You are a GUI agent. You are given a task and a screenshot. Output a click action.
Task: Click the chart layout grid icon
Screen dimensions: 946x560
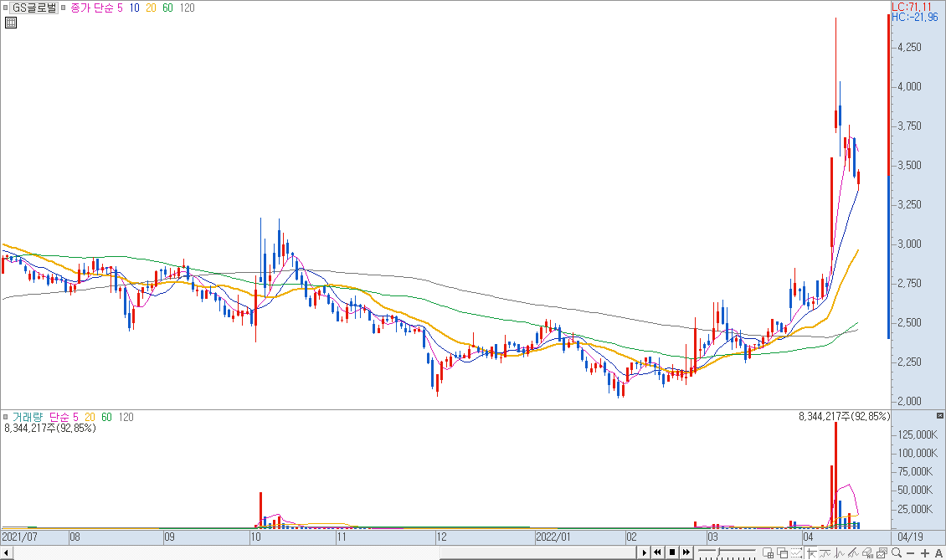[x=768, y=552]
